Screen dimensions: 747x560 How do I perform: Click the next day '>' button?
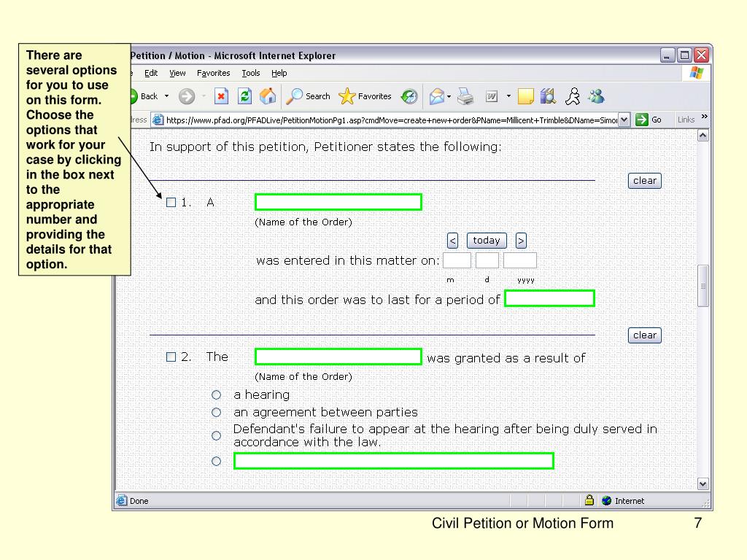coord(521,241)
